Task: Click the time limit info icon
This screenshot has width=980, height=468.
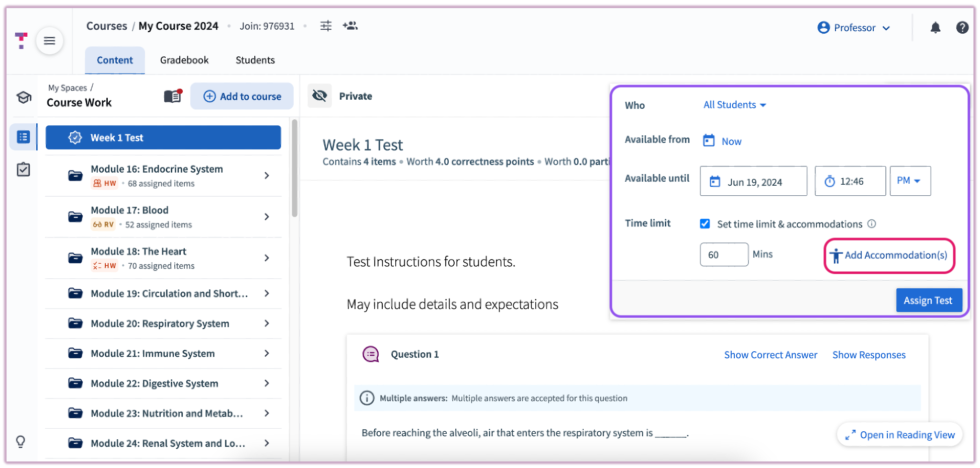Action: tap(872, 224)
